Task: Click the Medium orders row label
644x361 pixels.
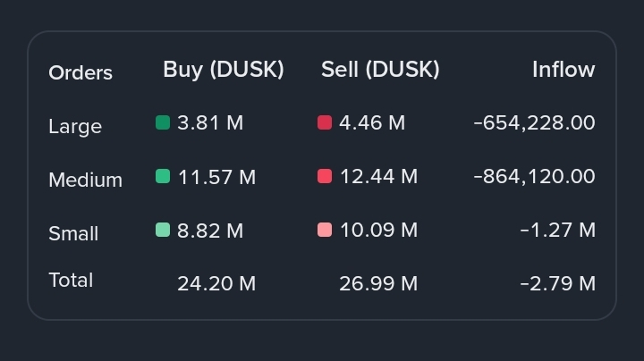Action: (85, 180)
